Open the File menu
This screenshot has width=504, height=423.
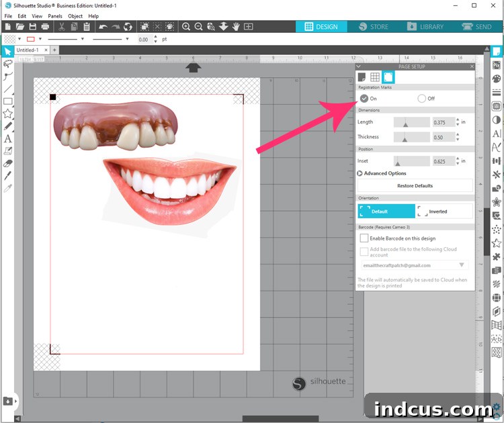coord(8,16)
